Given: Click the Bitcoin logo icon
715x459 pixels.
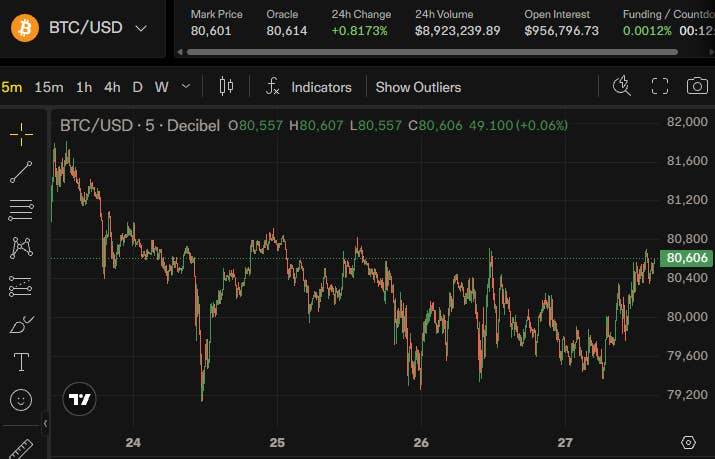Looking at the screenshot, I should coord(25,28).
